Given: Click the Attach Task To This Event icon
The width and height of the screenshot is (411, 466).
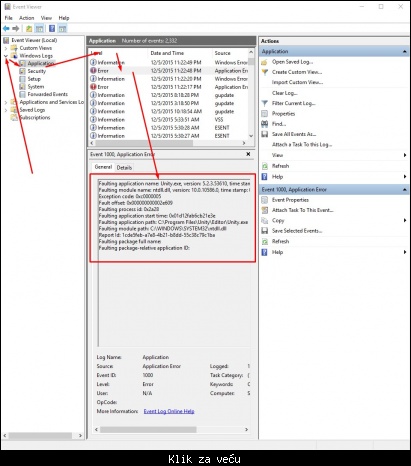Looking at the screenshot, I should (265, 210).
